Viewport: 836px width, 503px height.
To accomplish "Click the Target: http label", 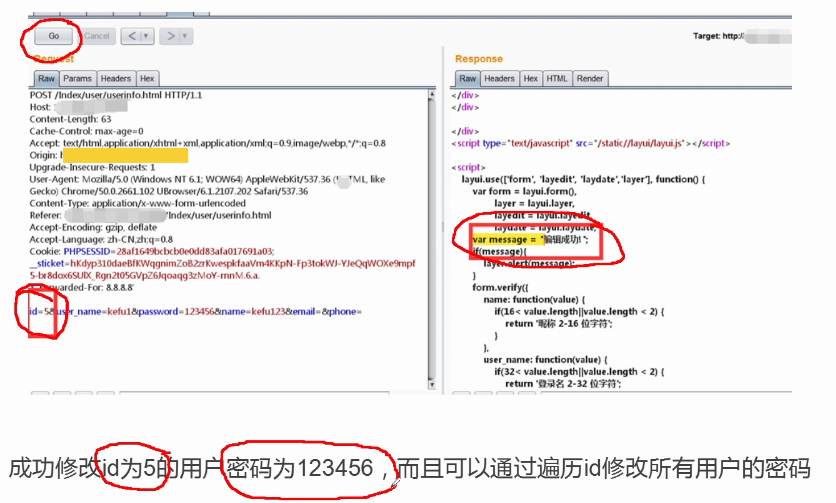I will 718,36.
